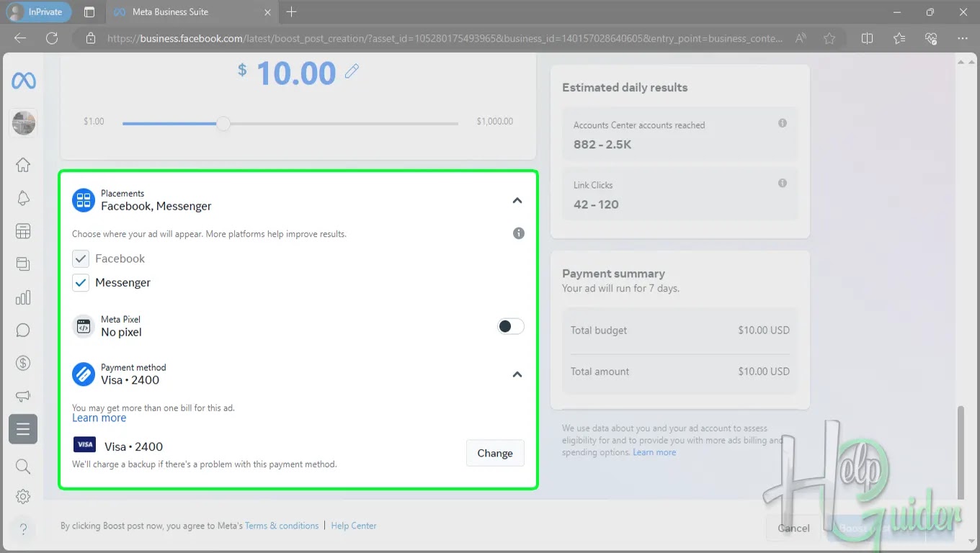
Task: Show info for Link Clicks estimate
Action: (783, 184)
